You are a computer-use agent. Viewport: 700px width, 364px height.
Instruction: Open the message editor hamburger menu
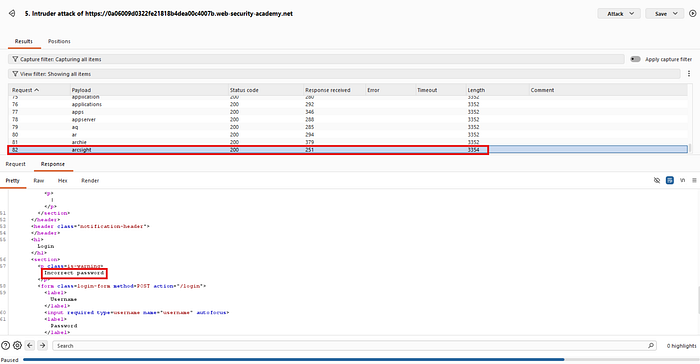pyautogui.click(x=694, y=180)
